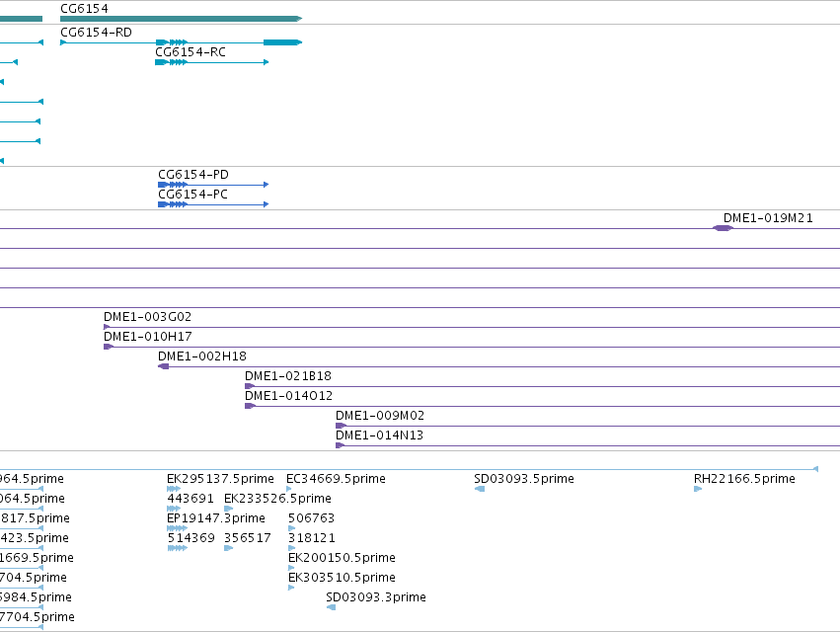Select the 356517 EST glyph
This screenshot has height=632, width=840.
coord(229,548)
